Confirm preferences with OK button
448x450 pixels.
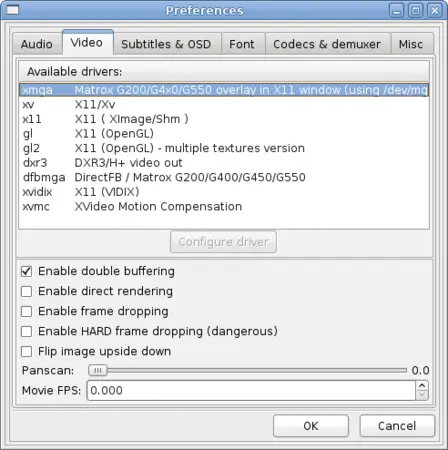click(x=311, y=426)
